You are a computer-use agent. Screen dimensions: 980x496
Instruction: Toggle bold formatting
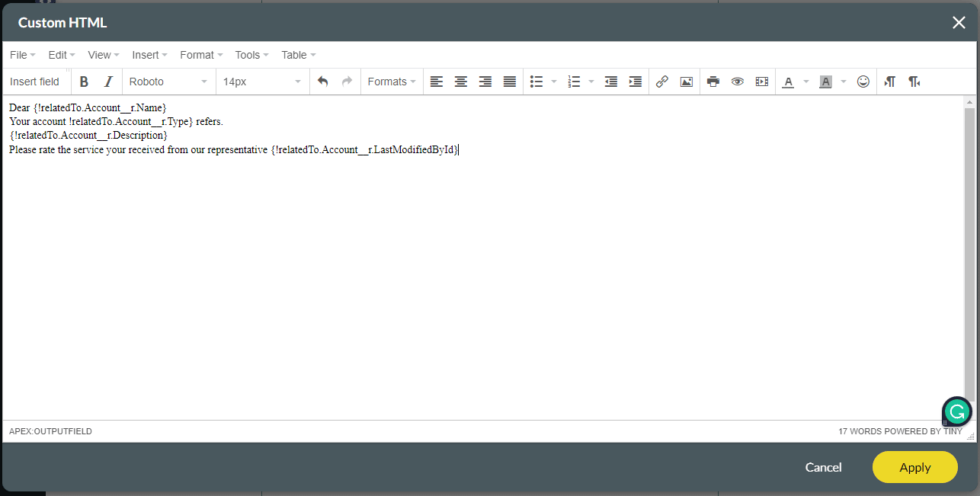pos(85,82)
